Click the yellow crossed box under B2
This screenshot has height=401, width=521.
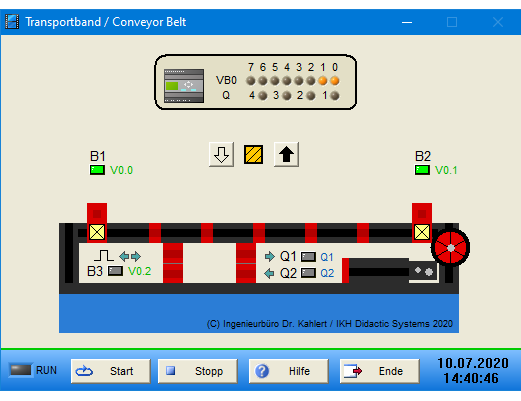click(422, 232)
